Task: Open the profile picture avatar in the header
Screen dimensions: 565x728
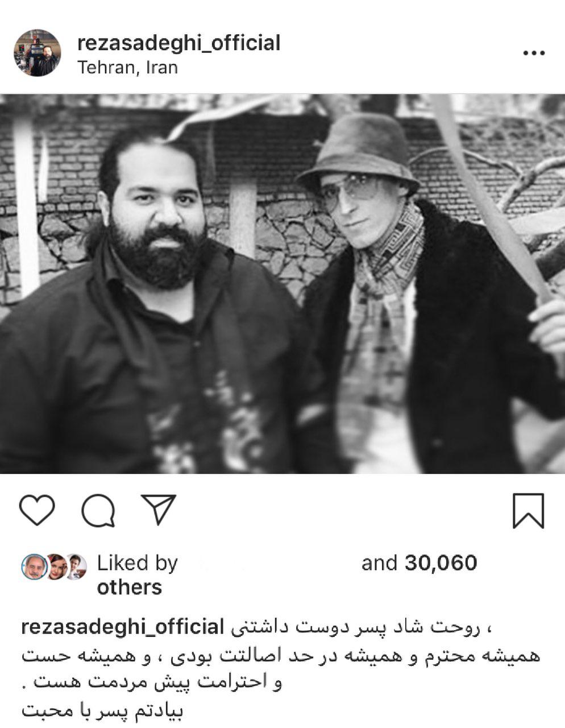Action: (x=38, y=53)
